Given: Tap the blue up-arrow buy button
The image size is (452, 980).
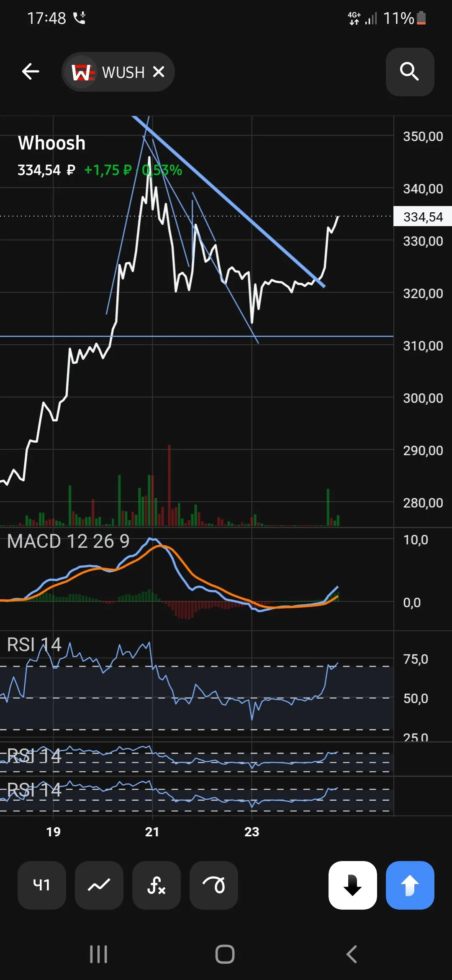Looking at the screenshot, I should click(410, 885).
